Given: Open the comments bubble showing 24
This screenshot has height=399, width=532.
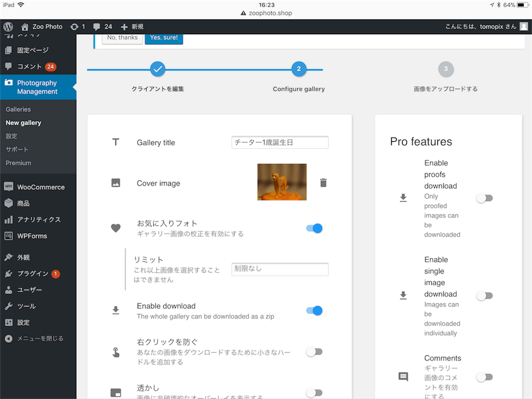Looking at the screenshot, I should tap(97, 26).
